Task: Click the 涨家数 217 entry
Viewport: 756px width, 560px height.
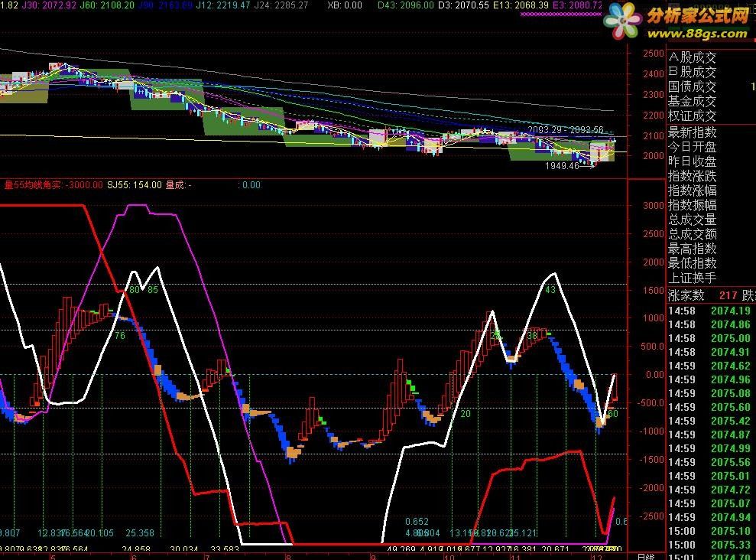Action: 702,295
